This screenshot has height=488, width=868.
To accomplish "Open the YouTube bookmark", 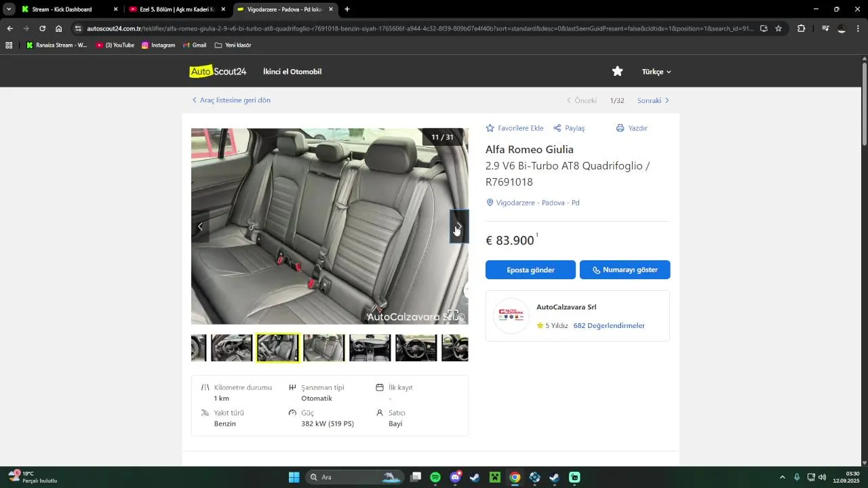I will (115, 45).
